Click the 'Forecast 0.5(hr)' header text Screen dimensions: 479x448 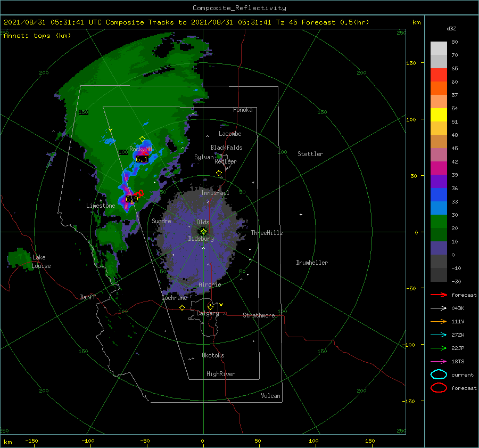tap(335, 22)
